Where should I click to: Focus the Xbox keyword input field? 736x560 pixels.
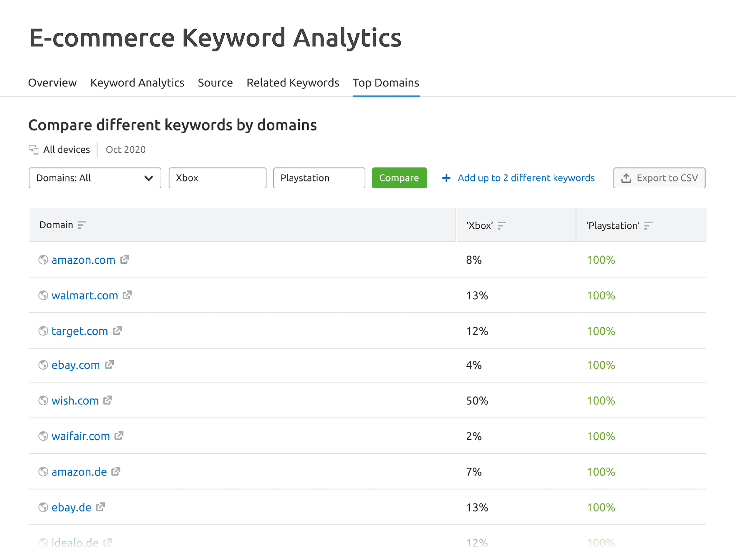point(218,178)
